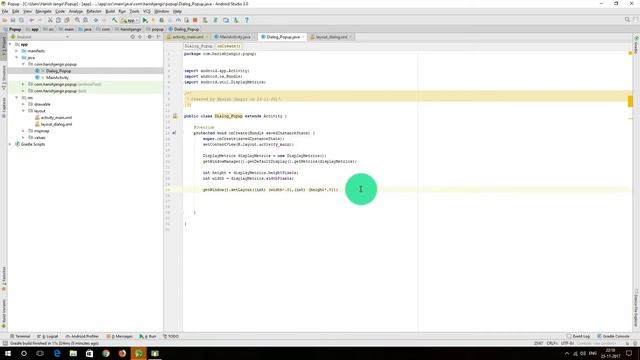Click the project panel settings gear icon

[149, 37]
